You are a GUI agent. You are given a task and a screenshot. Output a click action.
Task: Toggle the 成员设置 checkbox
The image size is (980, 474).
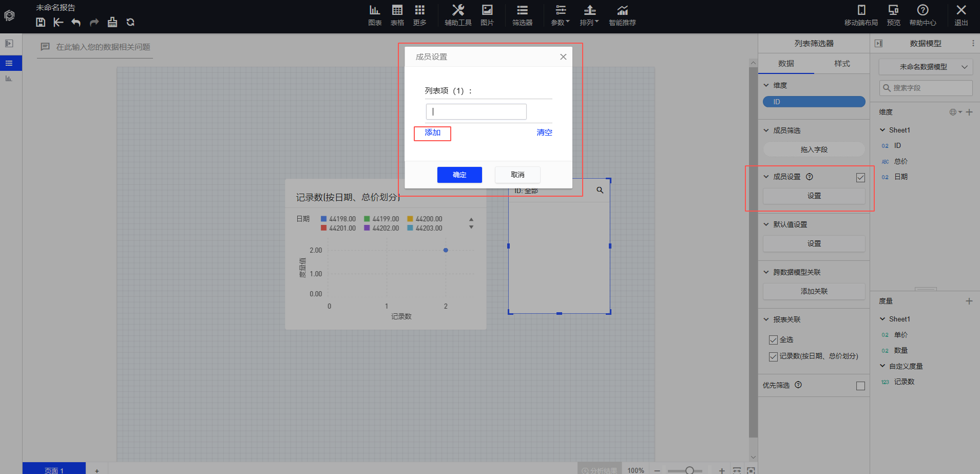click(x=860, y=178)
